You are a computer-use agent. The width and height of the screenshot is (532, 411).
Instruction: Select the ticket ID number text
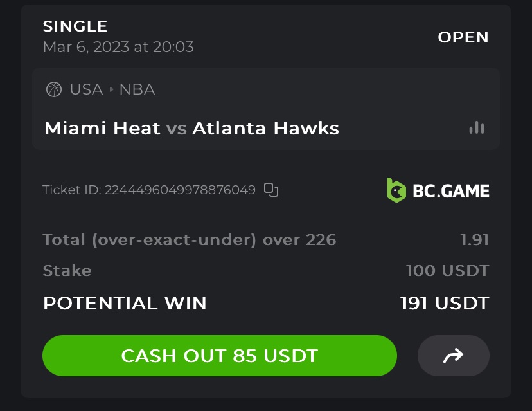click(x=180, y=190)
